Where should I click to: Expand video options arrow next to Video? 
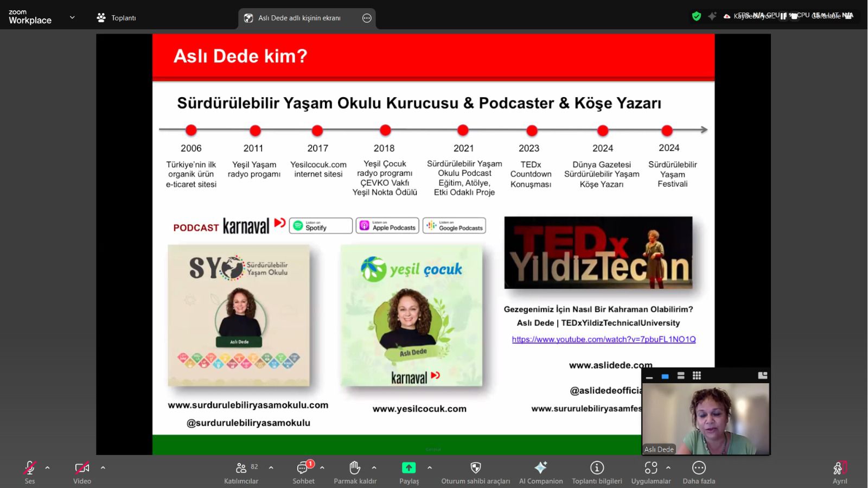(103, 467)
